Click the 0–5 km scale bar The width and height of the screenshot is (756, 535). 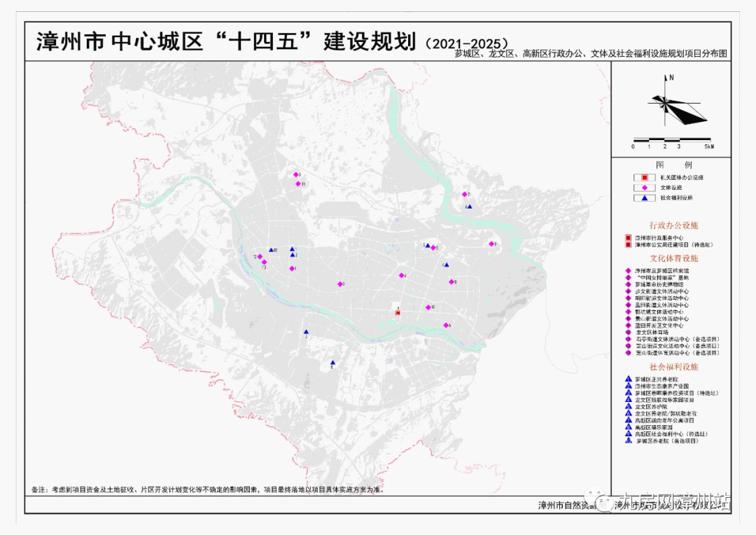(672, 143)
